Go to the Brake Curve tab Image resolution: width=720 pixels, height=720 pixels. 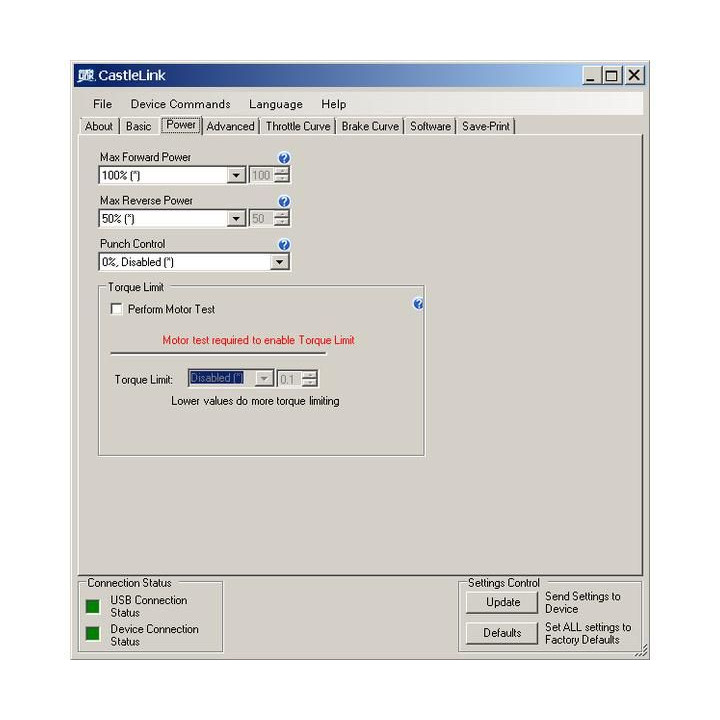click(370, 126)
